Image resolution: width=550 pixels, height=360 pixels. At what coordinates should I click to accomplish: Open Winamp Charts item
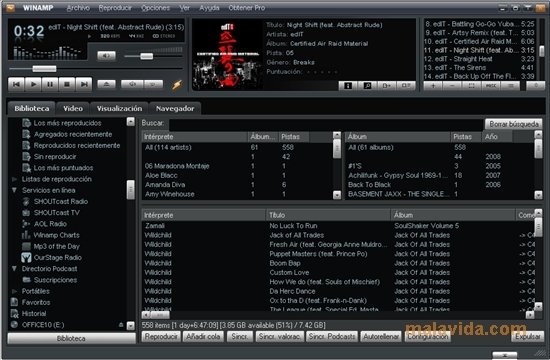pos(56,235)
